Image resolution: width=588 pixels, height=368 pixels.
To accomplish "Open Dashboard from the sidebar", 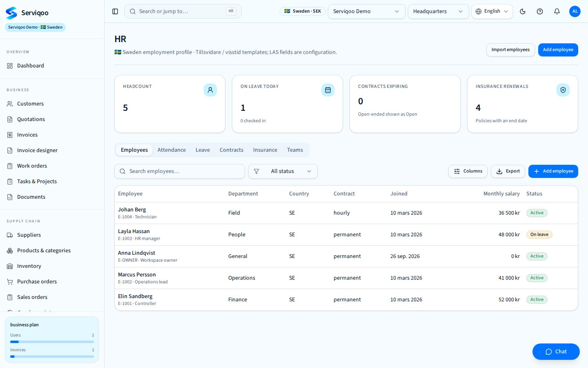I will pyautogui.click(x=52, y=66).
